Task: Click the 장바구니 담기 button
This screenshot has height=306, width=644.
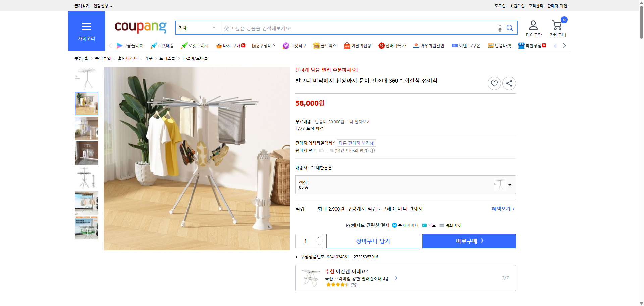Action: pyautogui.click(x=373, y=241)
